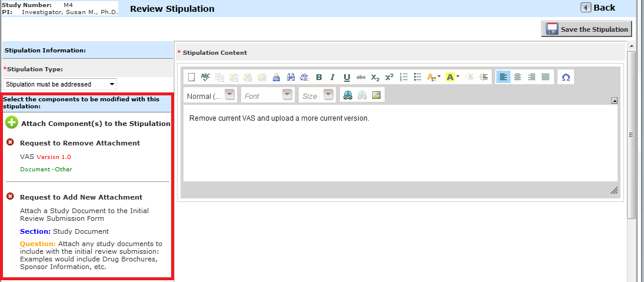Center align text
This screenshot has width=644, height=282.
pyautogui.click(x=518, y=77)
